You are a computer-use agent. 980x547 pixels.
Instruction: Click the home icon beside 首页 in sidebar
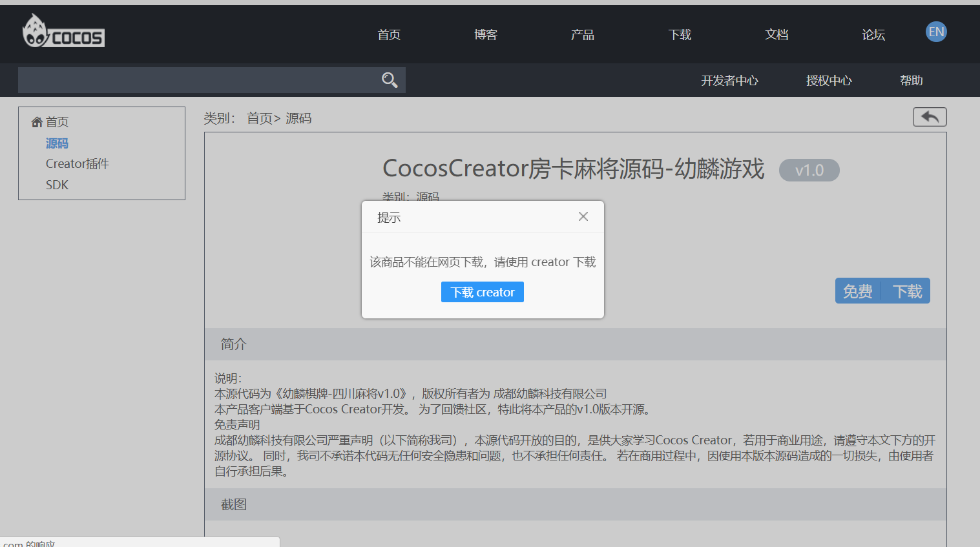pos(37,122)
